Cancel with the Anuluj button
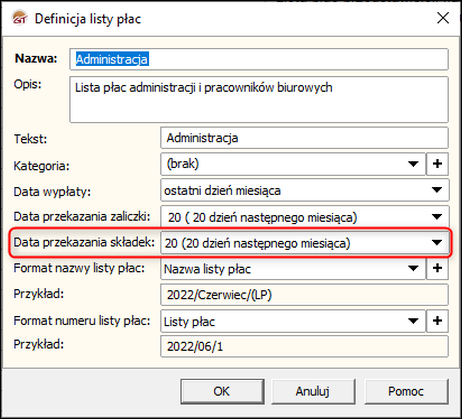This screenshot has width=462, height=419. [313, 391]
